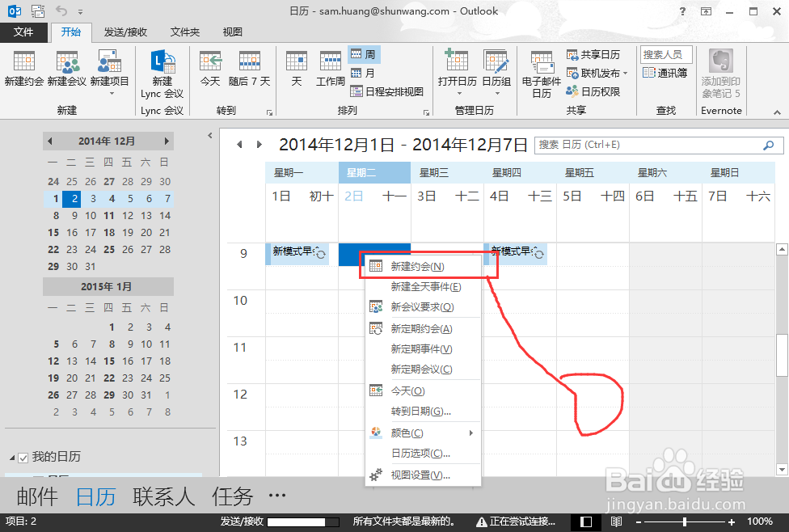Open the 邮件 navigation item

[36, 496]
